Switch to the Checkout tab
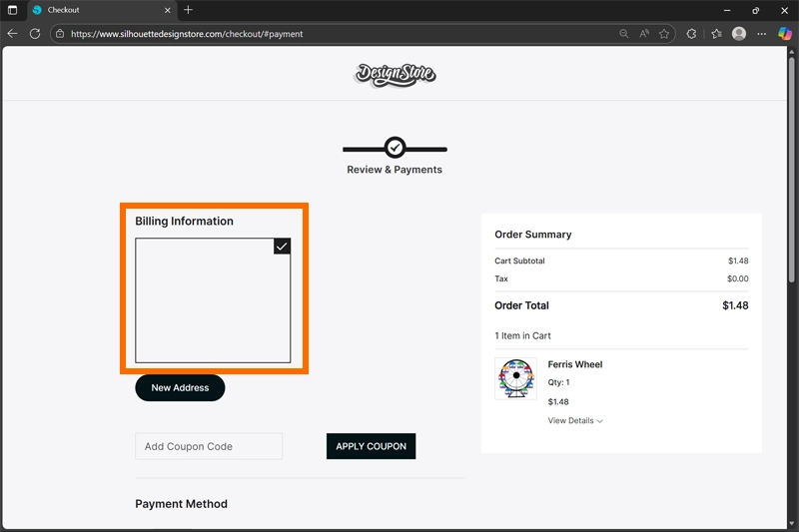Screen dimensions: 799x532 coord(95,10)
